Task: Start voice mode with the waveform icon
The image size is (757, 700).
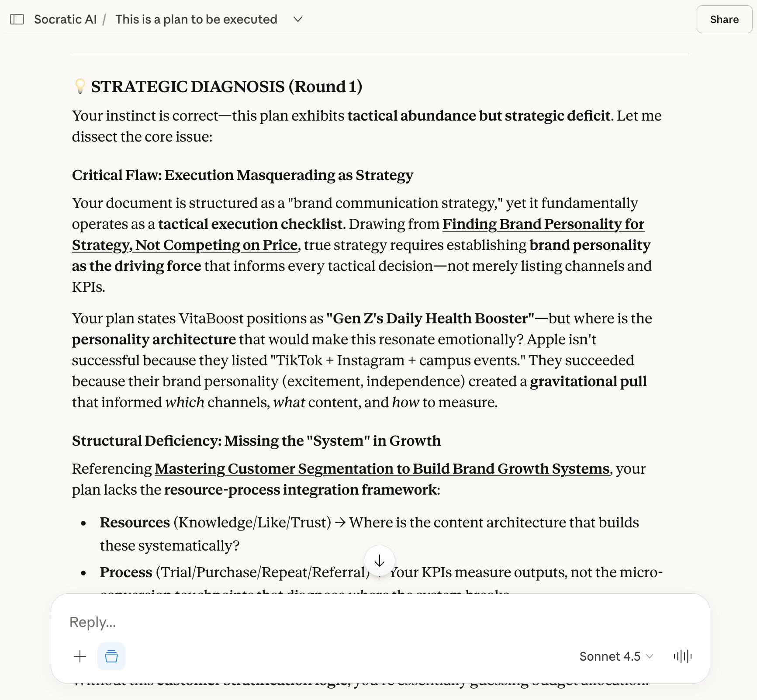Action: 682,656
